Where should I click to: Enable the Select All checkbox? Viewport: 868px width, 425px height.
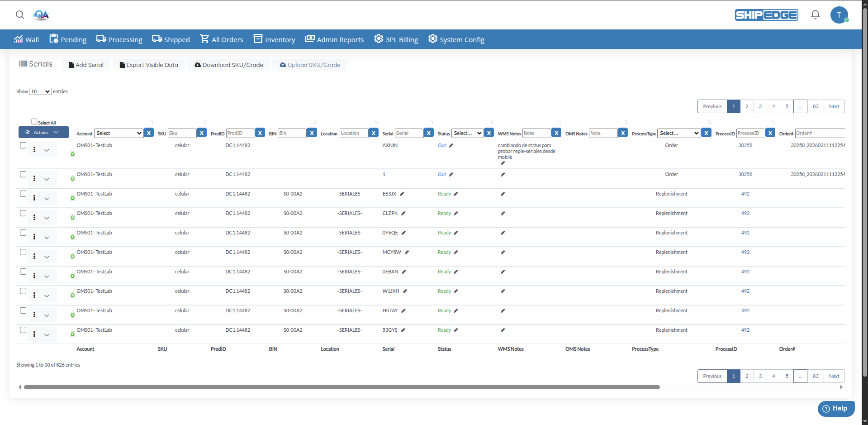coord(34,121)
